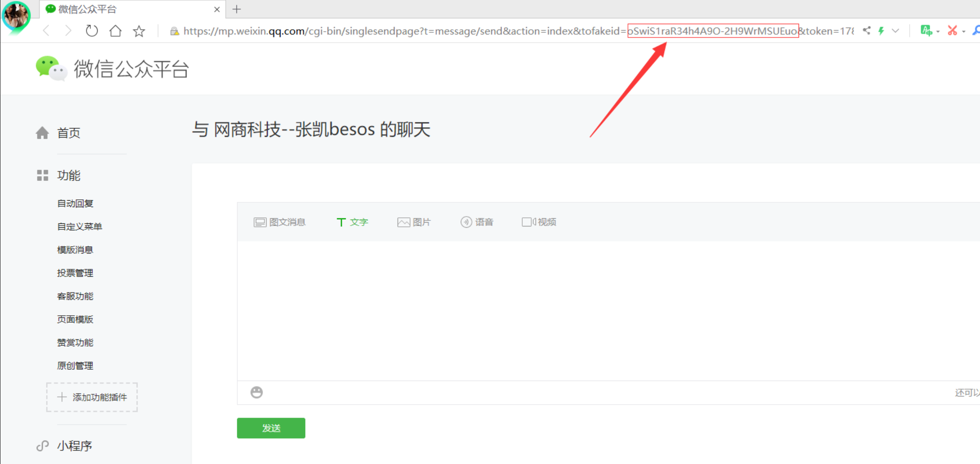Screen dimensions: 980x464
Task: Click the green 发送 button
Action: 271,428
